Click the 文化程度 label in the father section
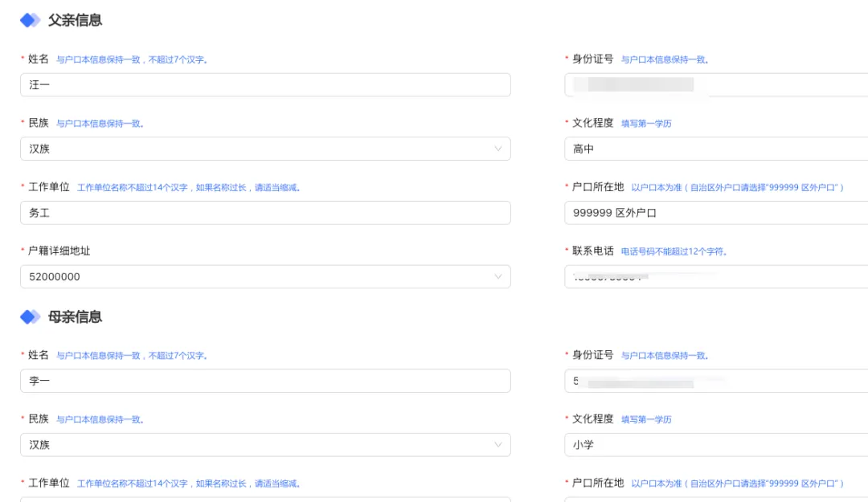 pyautogui.click(x=592, y=123)
